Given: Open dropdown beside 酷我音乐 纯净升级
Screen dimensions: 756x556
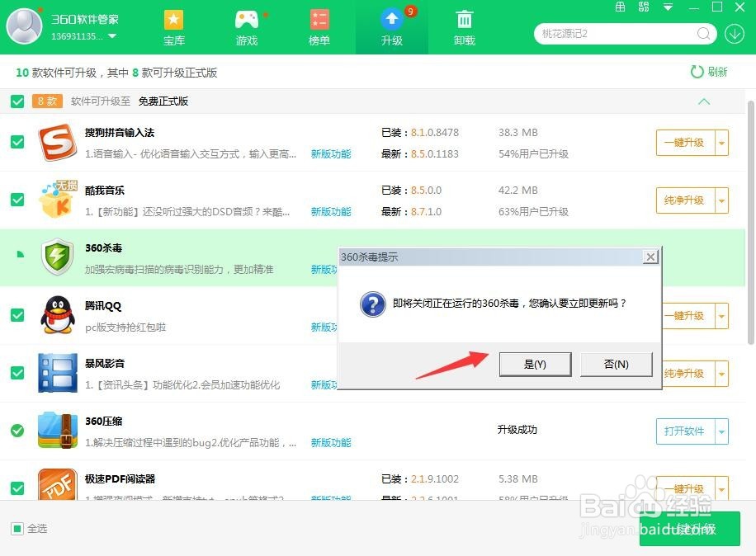Looking at the screenshot, I should (722, 200).
